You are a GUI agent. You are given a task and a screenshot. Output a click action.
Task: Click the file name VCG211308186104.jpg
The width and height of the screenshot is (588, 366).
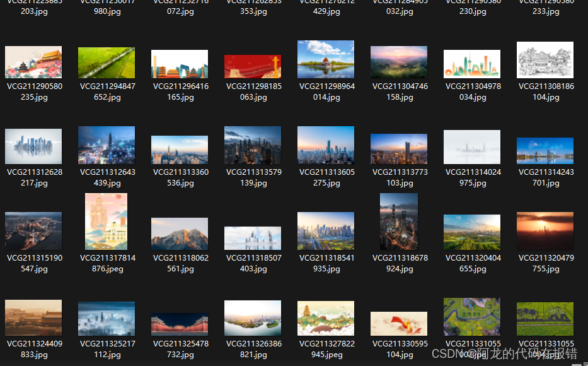click(546, 91)
